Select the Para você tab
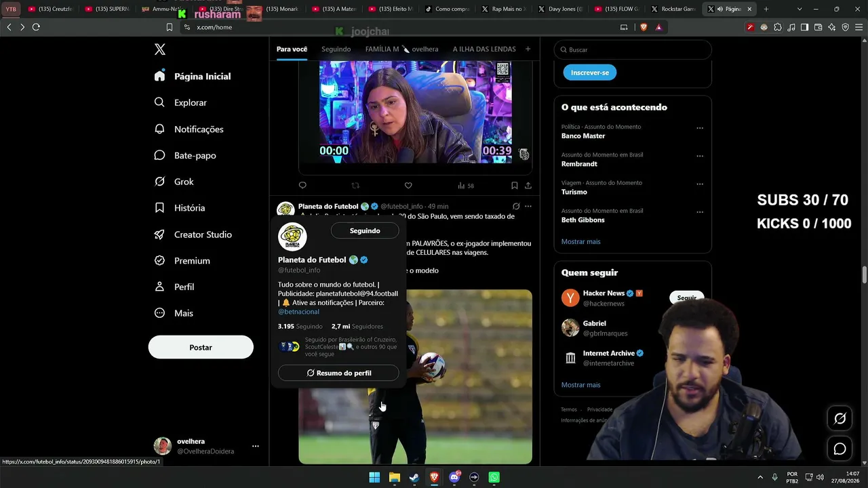868x488 pixels. 292,49
